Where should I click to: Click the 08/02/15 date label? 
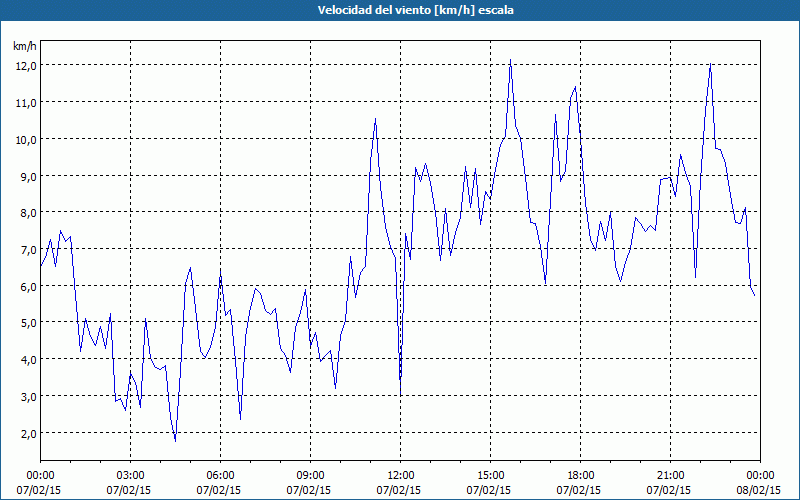759,490
